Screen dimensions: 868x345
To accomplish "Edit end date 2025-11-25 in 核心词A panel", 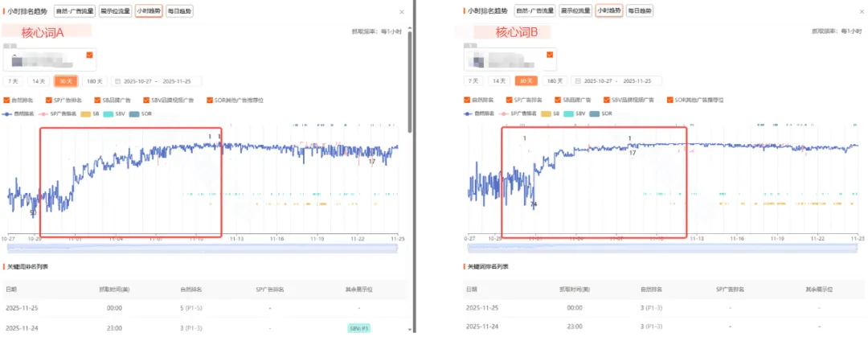I will pos(177,81).
